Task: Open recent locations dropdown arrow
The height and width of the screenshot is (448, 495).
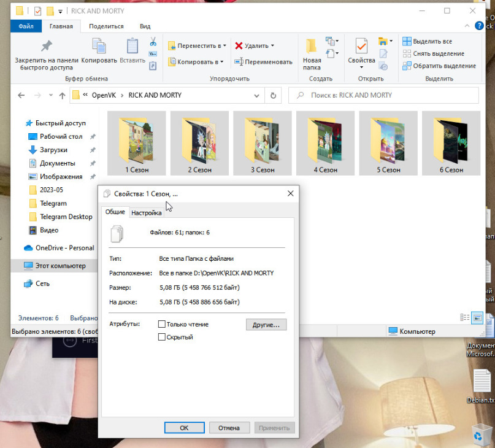Action: pyautogui.click(x=51, y=95)
